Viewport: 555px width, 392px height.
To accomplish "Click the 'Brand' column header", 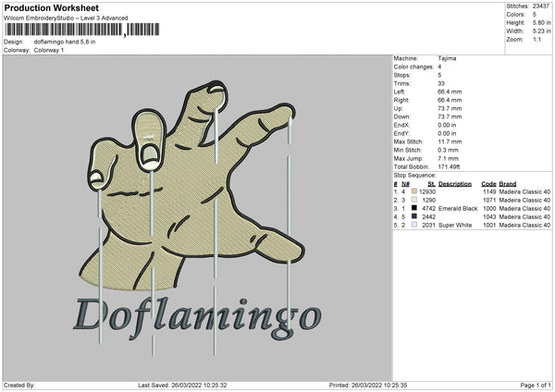I will coord(508,184).
